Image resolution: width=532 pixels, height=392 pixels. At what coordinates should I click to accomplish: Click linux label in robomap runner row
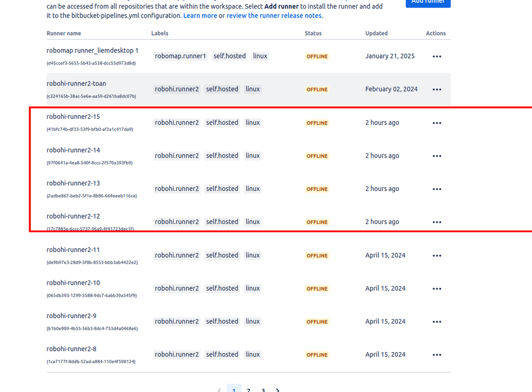coord(260,56)
